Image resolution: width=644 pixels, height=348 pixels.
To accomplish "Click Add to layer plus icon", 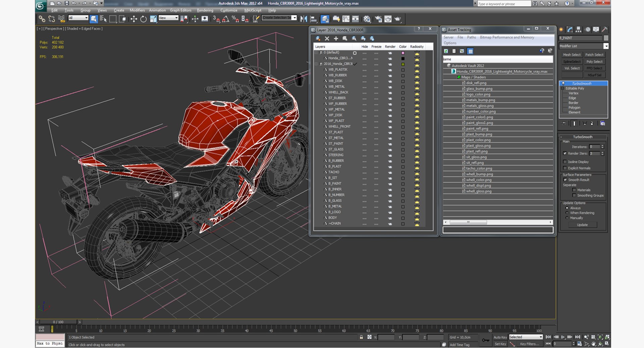I will (x=336, y=39).
